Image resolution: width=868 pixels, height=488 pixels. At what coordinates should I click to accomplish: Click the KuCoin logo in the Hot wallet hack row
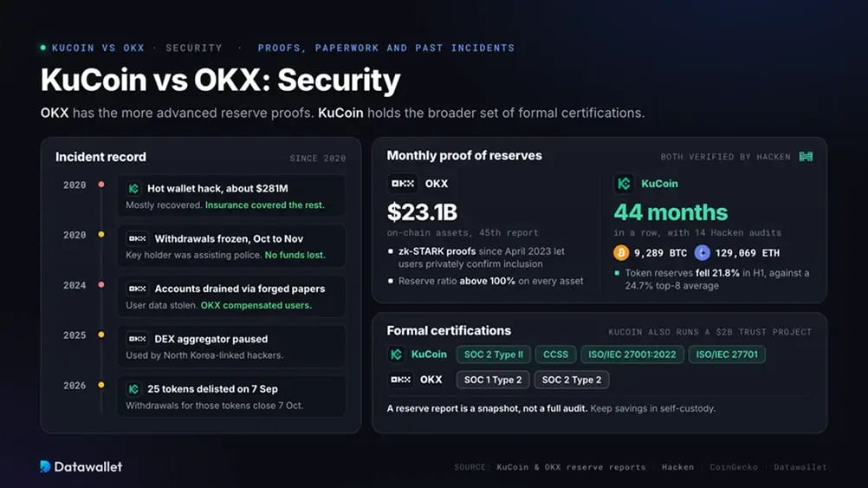(x=133, y=189)
